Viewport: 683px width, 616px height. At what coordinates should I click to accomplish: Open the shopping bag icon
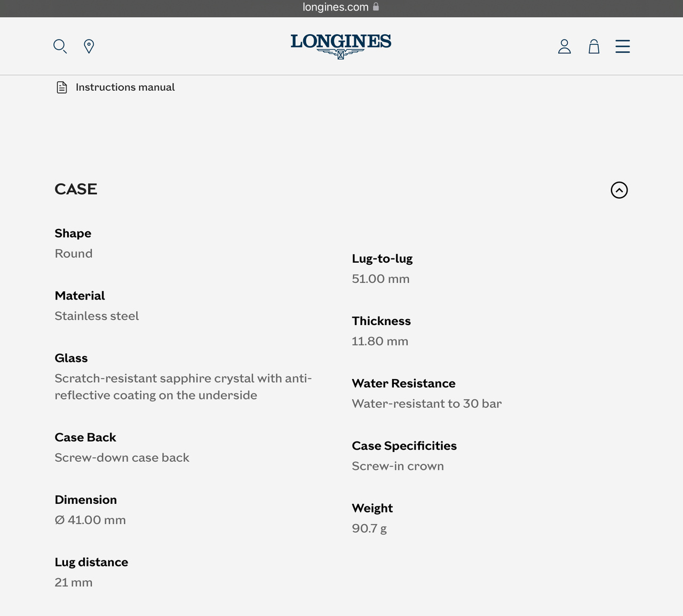[594, 46]
